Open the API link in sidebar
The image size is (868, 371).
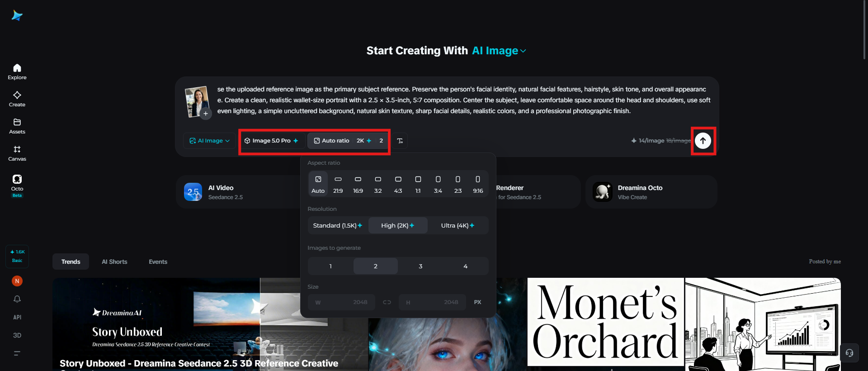click(17, 317)
